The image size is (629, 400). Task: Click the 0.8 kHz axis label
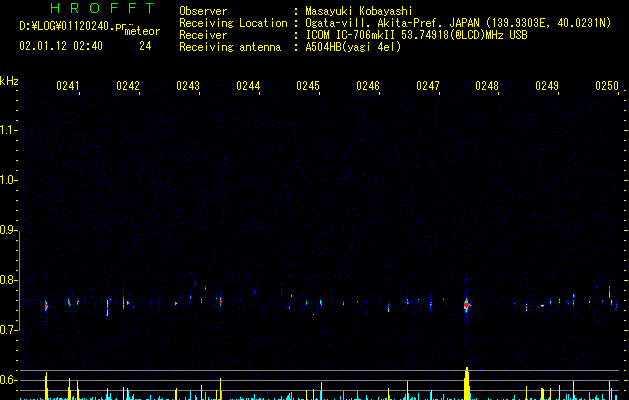point(8,280)
